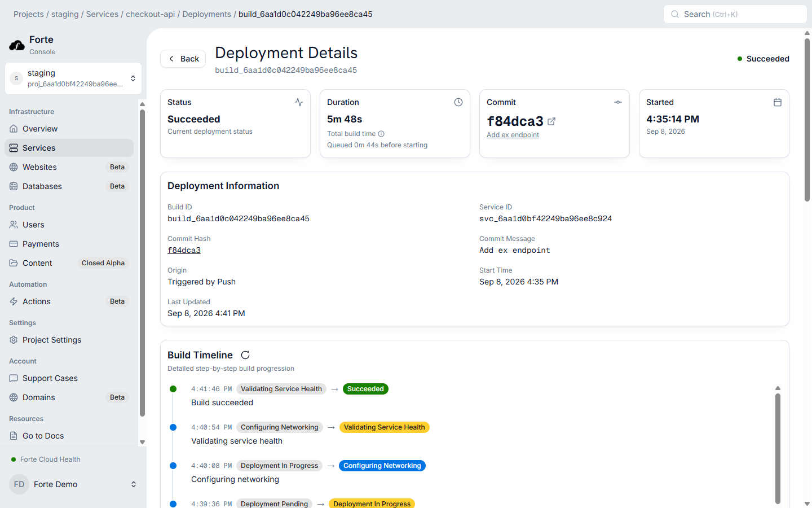This screenshot has width=812, height=508.
Task: Click the sidebar scrollbar thumb
Action: point(142,263)
